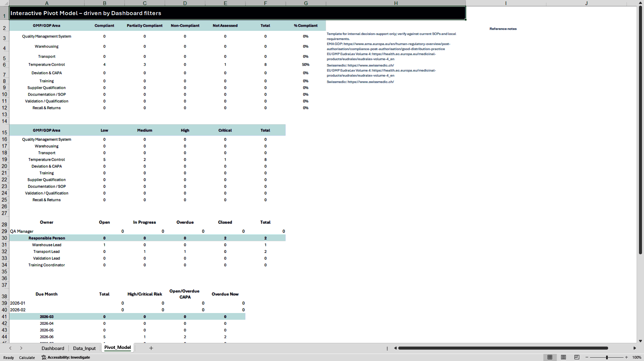The height and width of the screenshot is (361, 644).
Task: Click 'Supplier Qualification' in row 22
Action: tap(47, 180)
